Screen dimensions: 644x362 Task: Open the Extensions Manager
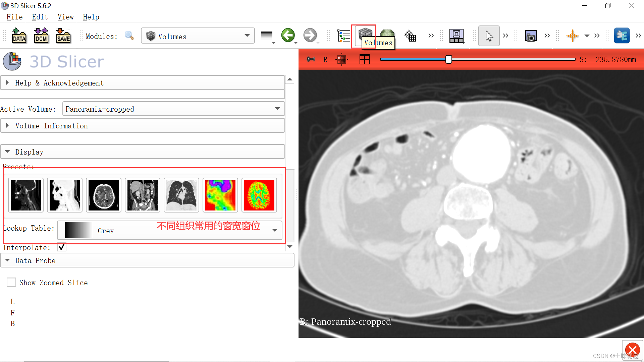pyautogui.click(x=622, y=35)
